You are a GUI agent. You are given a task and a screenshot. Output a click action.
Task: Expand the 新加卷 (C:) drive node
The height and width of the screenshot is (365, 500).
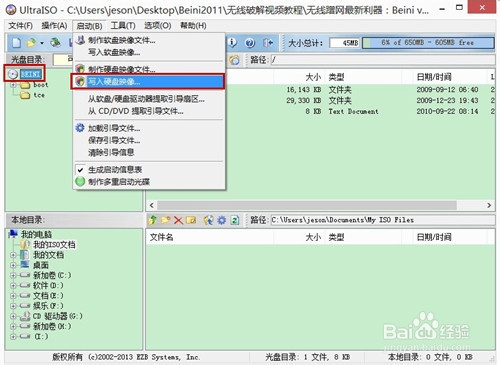pos(13,275)
